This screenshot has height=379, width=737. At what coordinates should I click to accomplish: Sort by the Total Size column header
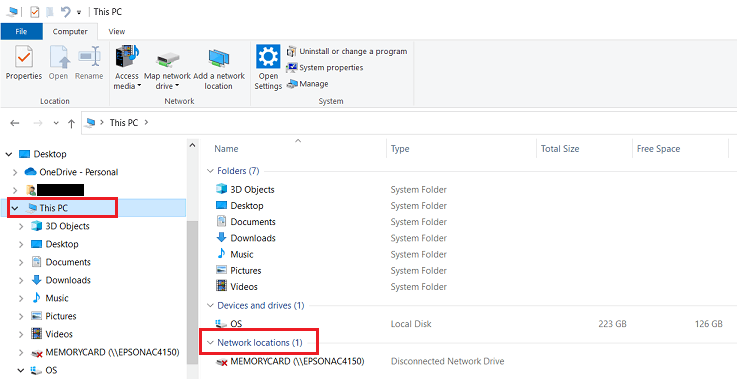[x=560, y=149]
